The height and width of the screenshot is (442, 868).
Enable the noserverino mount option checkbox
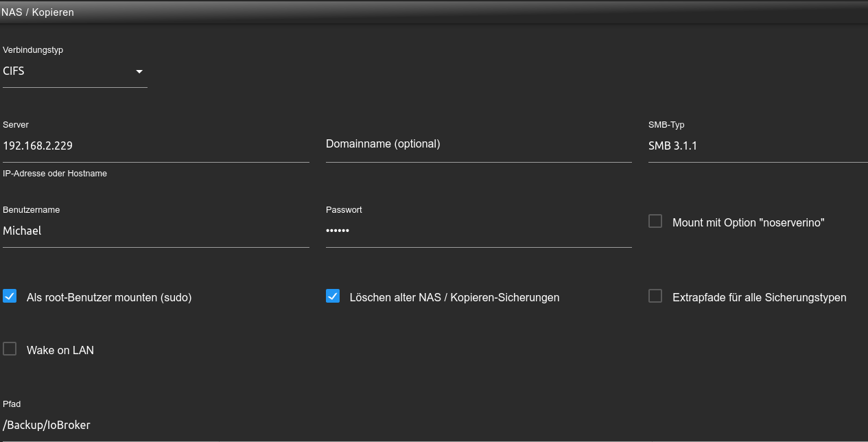(655, 221)
